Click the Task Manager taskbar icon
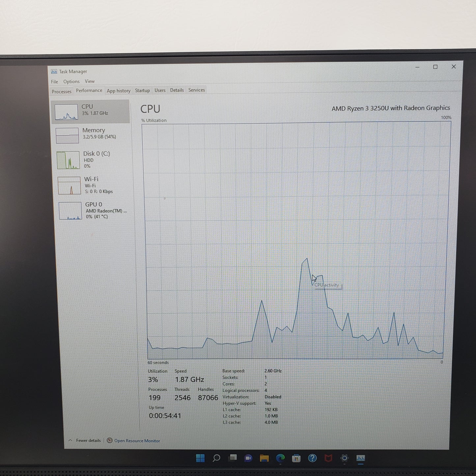Screen dimensions: 476x476 (x=360, y=458)
